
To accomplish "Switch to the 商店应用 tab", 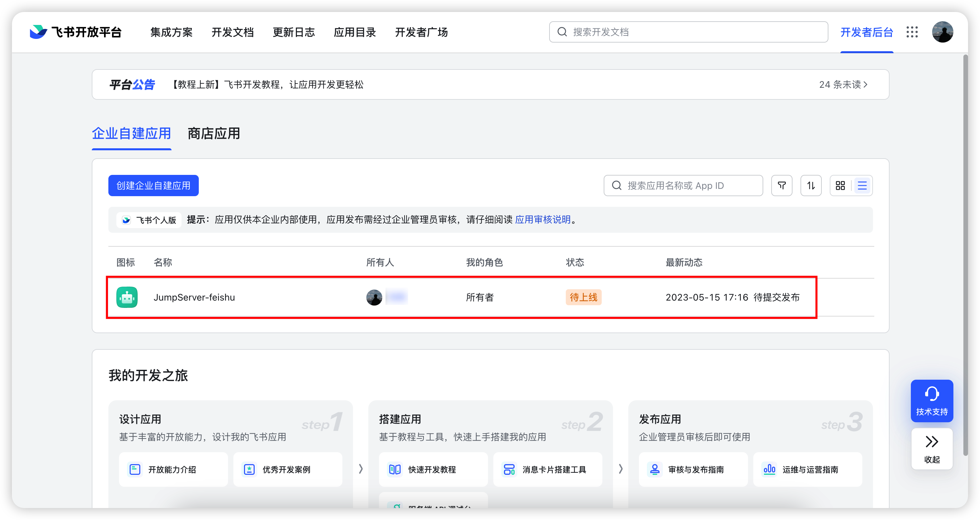I will 214,134.
